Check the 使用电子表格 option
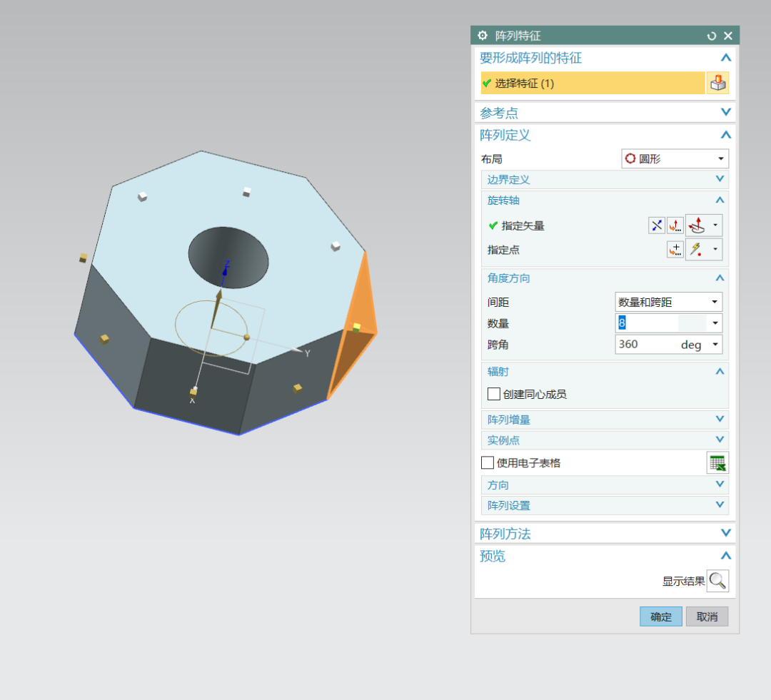The height and width of the screenshot is (700, 771). point(488,462)
